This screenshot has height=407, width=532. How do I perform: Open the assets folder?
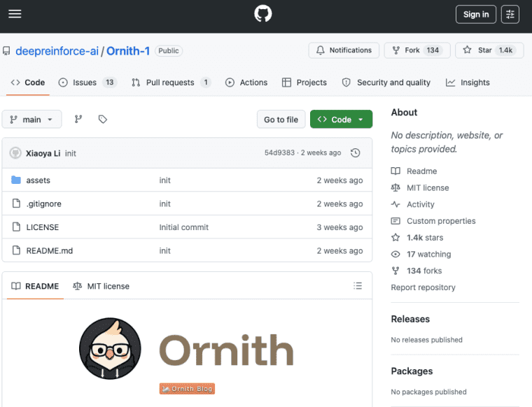[38, 180]
